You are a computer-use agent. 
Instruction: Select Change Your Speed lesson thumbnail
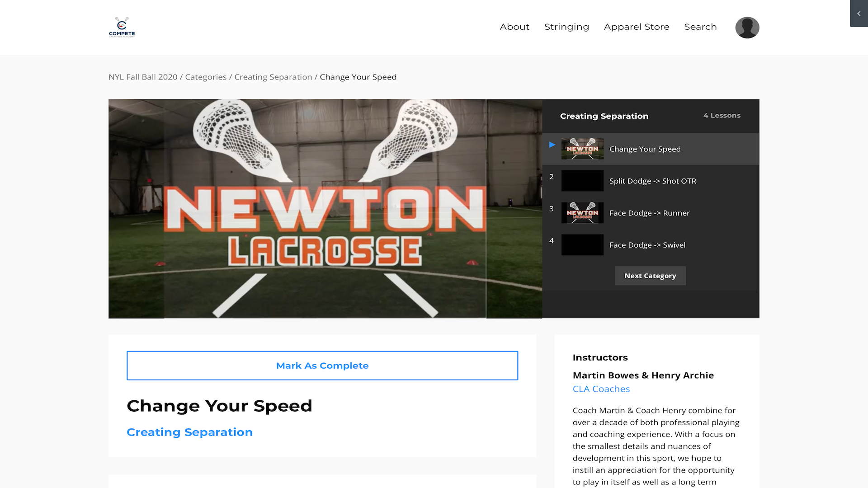pos(582,149)
